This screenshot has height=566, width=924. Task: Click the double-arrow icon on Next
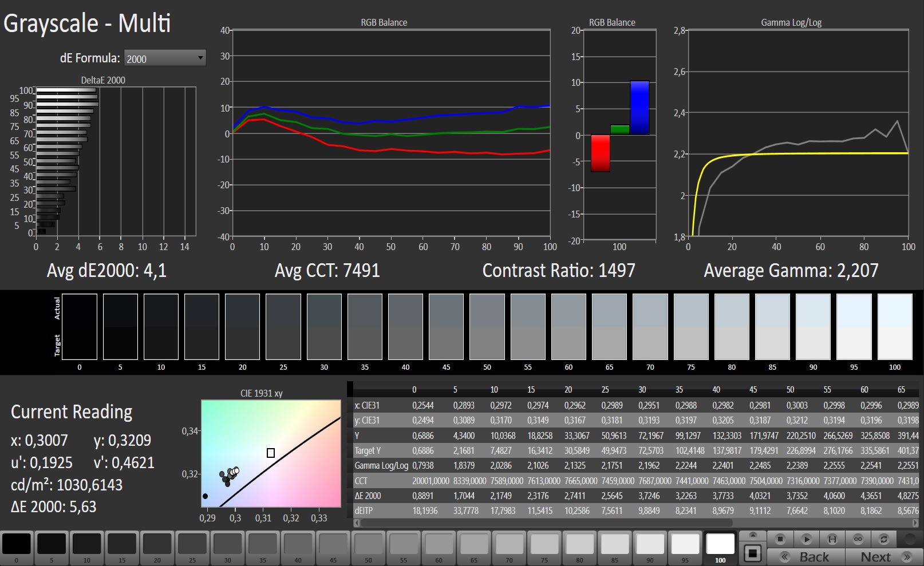[x=906, y=557]
